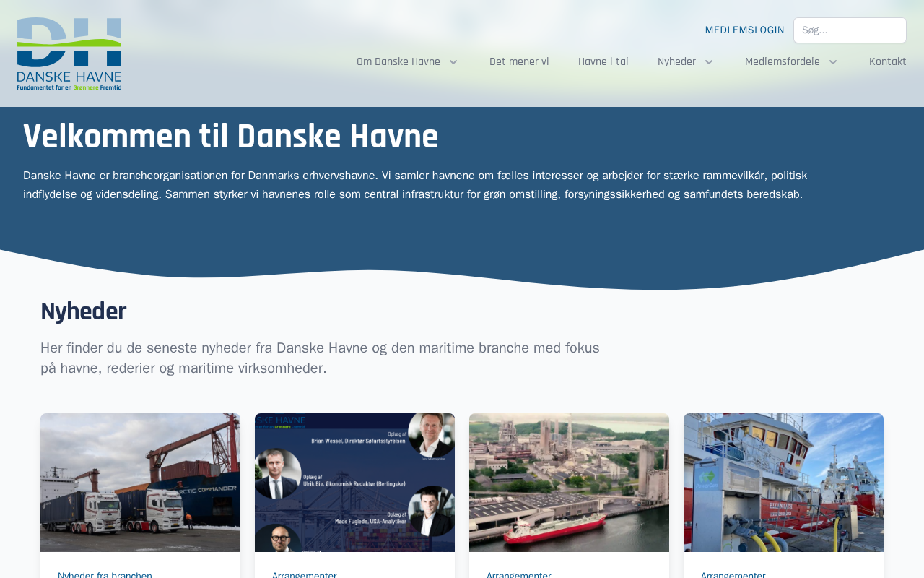924x578 pixels.
Task: Expand the Om Danske Havne chevron
Action: (453, 62)
